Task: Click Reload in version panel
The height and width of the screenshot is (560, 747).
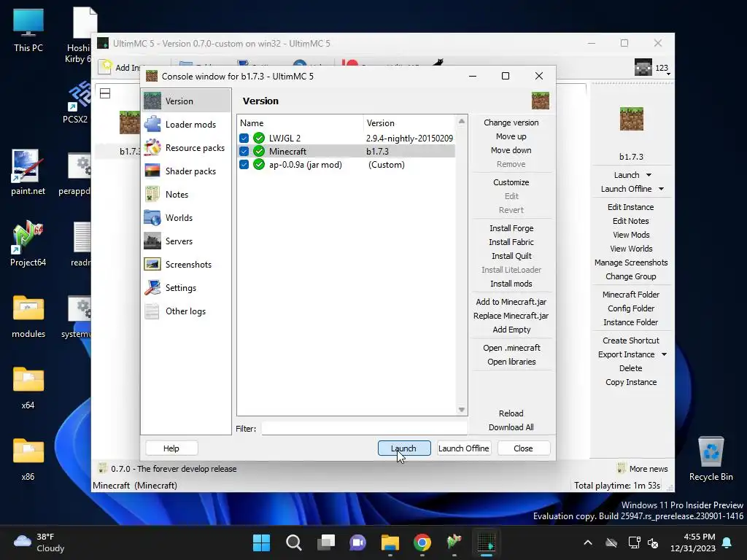Action: click(x=511, y=413)
